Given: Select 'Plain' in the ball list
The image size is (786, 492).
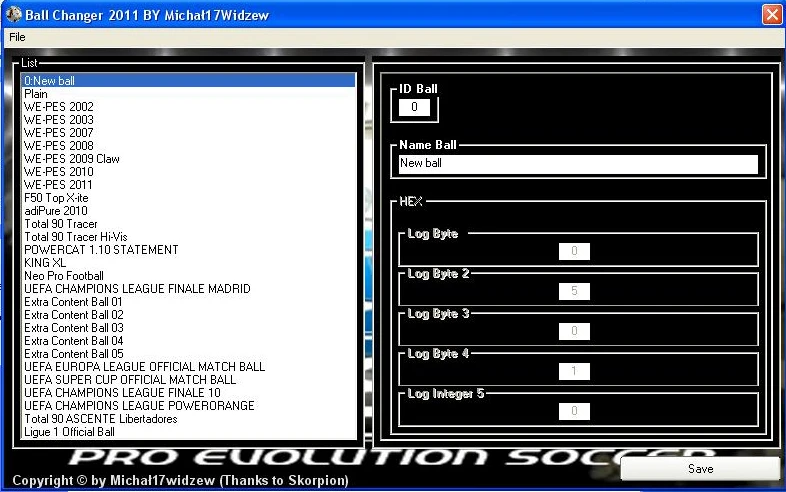Looking at the screenshot, I should click(x=188, y=94).
